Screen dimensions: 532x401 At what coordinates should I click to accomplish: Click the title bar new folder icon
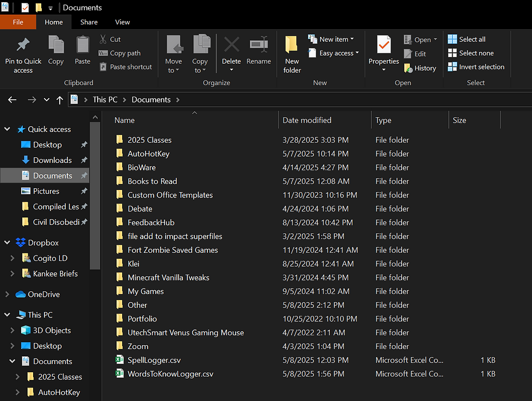point(39,8)
